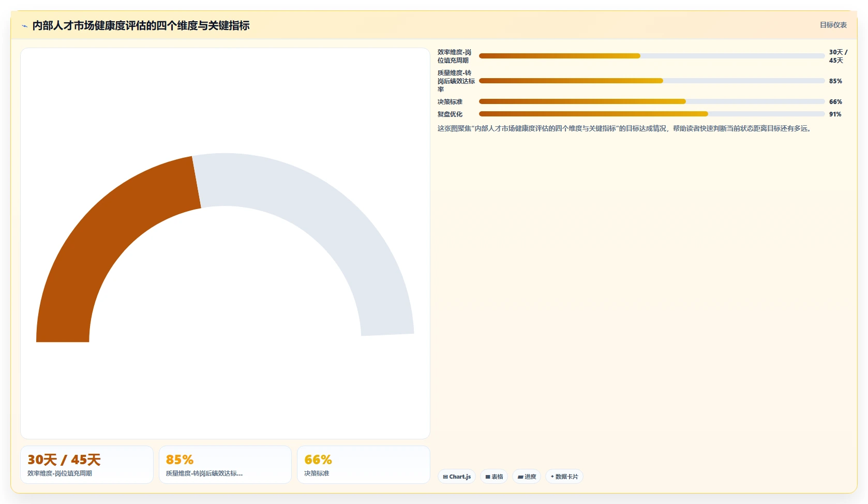The width and height of the screenshot is (868, 504).
Task: Click the 复盘优化 progress bar
Action: (652, 114)
